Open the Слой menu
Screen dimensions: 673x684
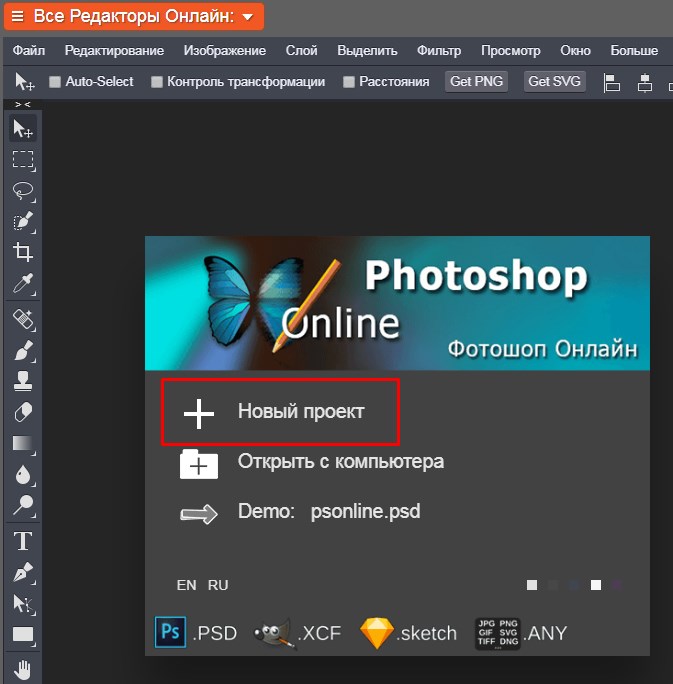coord(301,51)
